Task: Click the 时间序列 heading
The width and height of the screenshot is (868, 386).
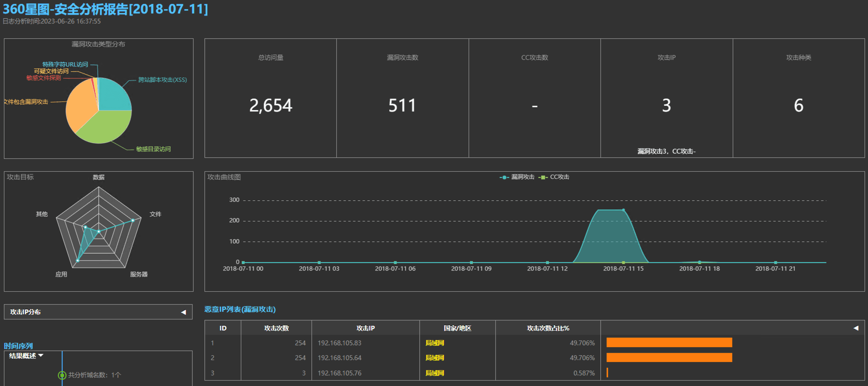Action: tap(18, 346)
